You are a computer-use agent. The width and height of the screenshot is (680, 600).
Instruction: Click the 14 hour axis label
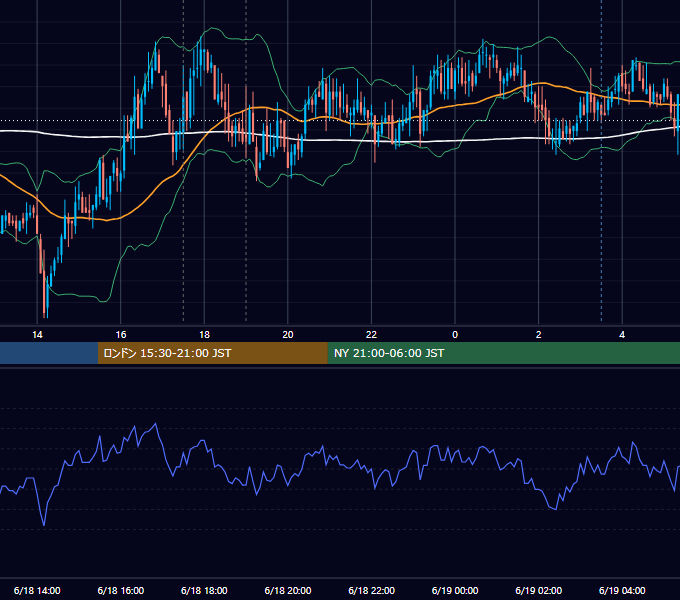click(37, 335)
